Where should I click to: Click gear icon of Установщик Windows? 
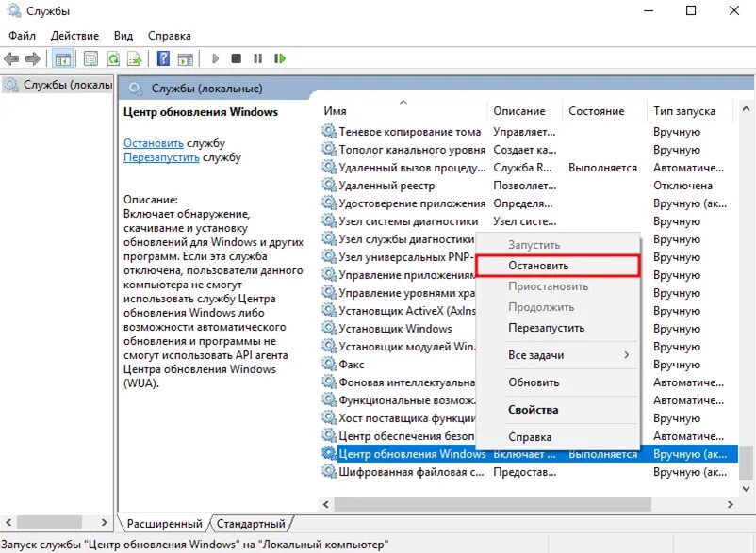(x=329, y=328)
